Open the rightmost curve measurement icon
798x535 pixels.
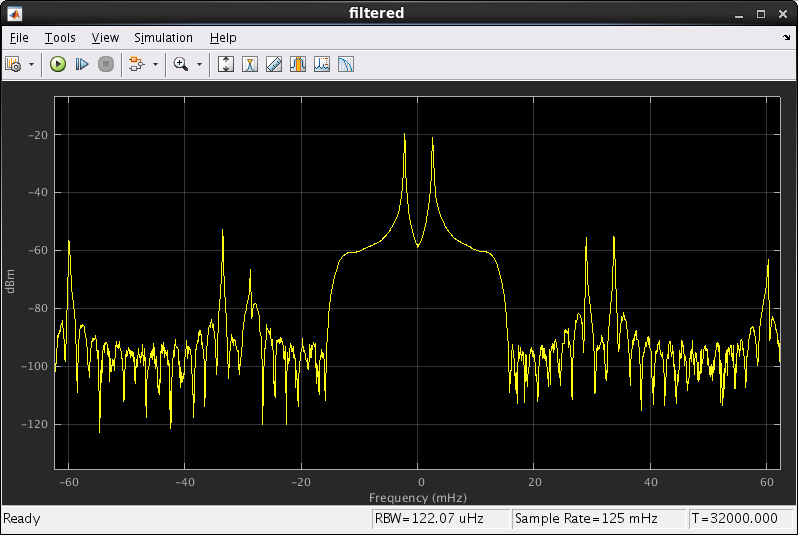(346, 64)
